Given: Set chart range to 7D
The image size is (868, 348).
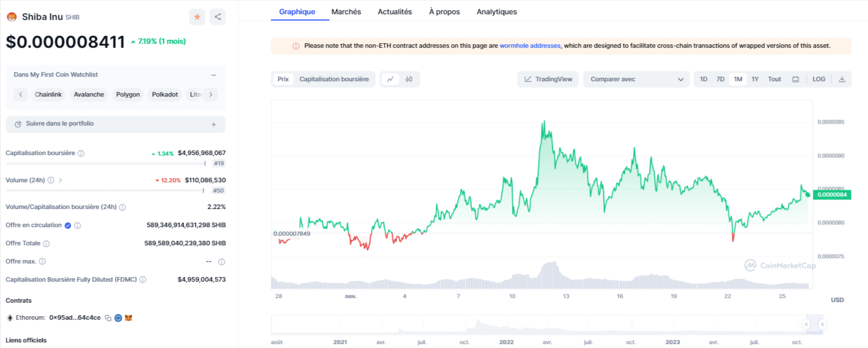Looking at the screenshot, I should [720, 79].
